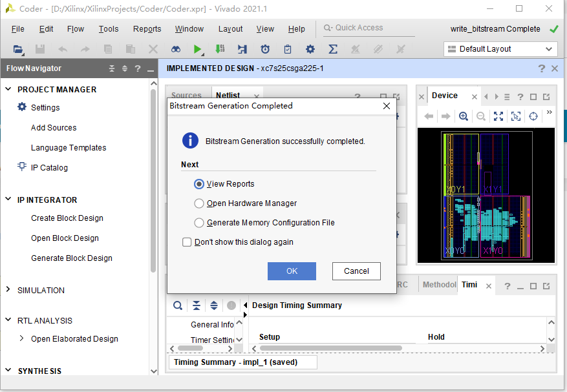Click Cancel in Bitstream dialog
The height and width of the screenshot is (392, 567).
[356, 271]
